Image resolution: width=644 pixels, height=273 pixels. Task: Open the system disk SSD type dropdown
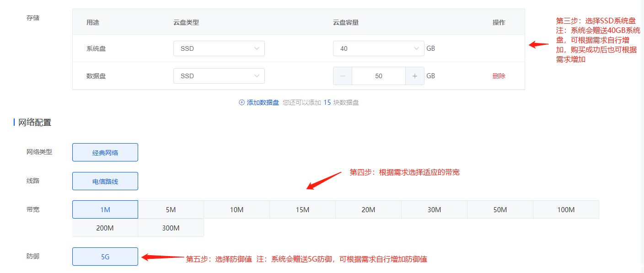[219, 48]
